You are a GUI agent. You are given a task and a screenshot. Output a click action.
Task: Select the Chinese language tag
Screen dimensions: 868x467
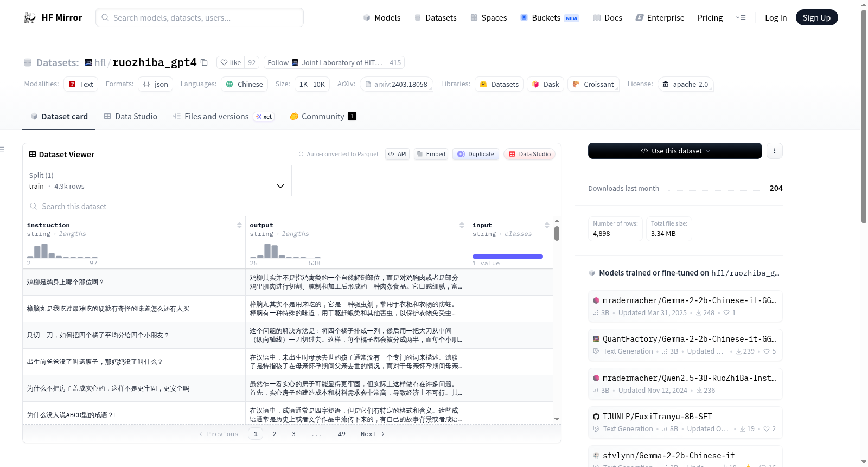click(244, 84)
